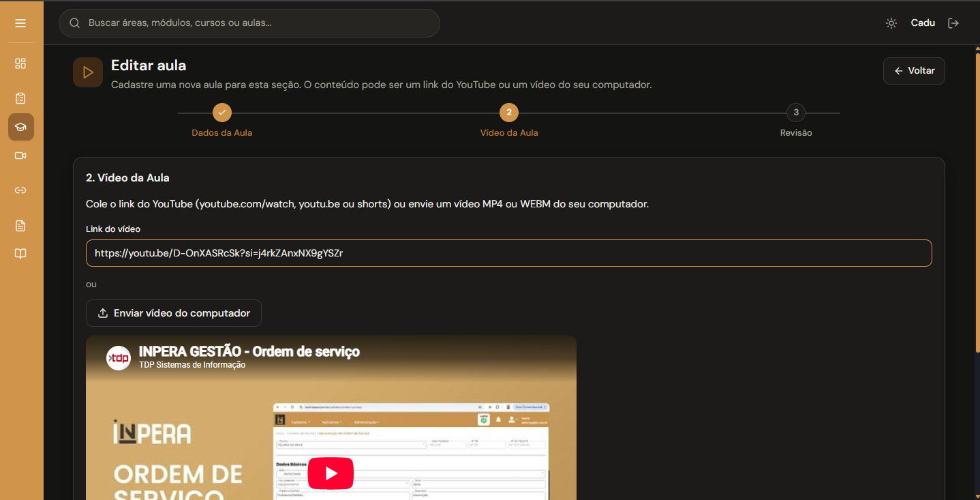Toggle light theme with the sun icon

(x=891, y=23)
